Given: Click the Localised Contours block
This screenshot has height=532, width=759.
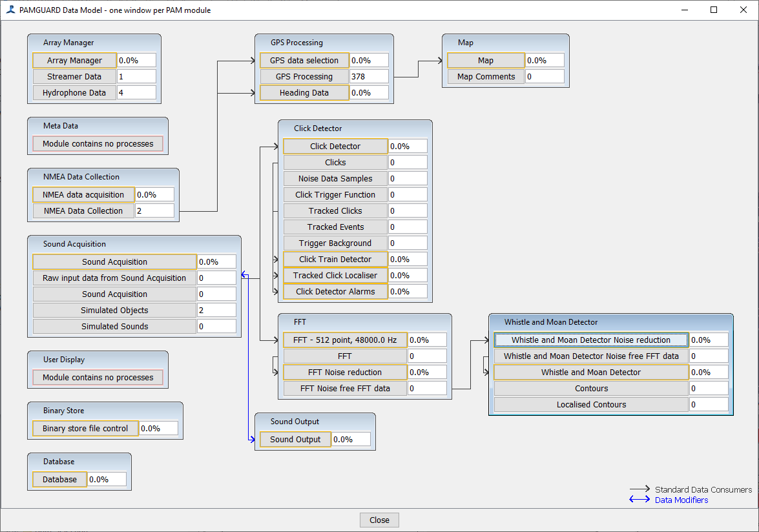Looking at the screenshot, I should pyautogui.click(x=591, y=404).
